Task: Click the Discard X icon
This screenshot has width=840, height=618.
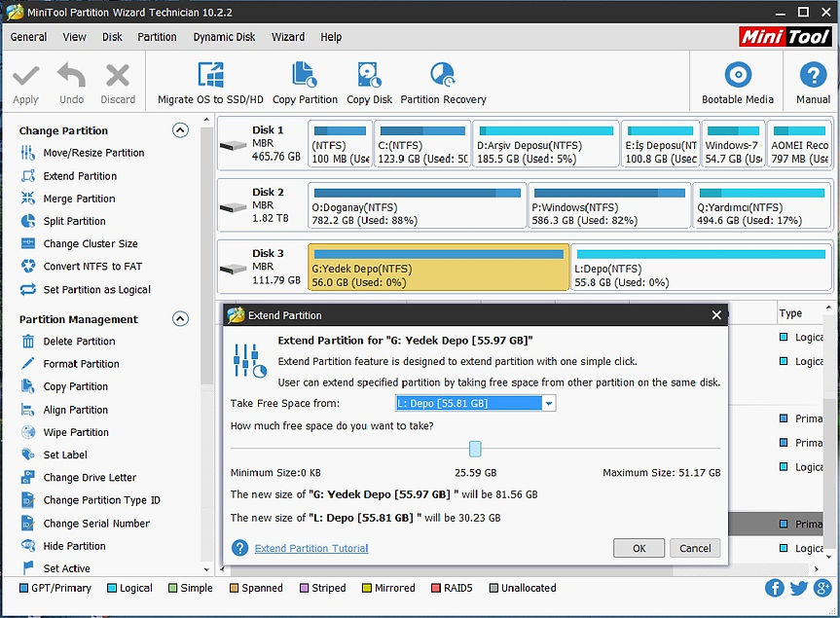Action: coord(118,76)
